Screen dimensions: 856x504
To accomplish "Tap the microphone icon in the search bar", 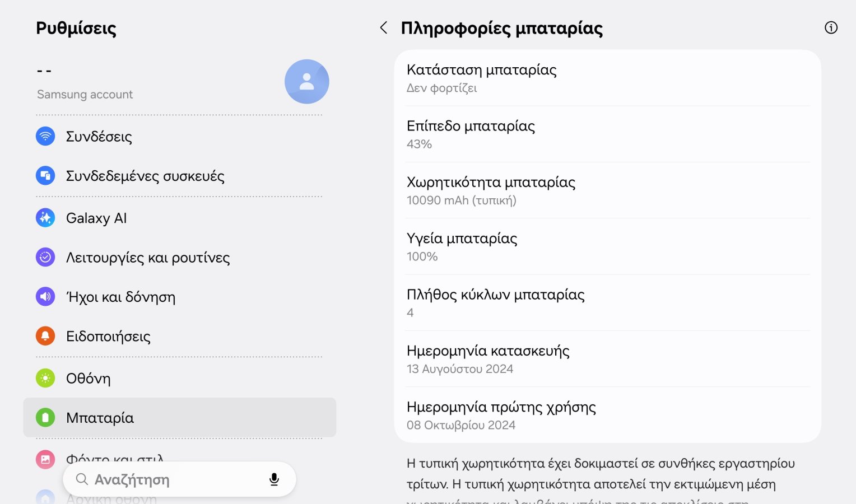I will click(274, 479).
